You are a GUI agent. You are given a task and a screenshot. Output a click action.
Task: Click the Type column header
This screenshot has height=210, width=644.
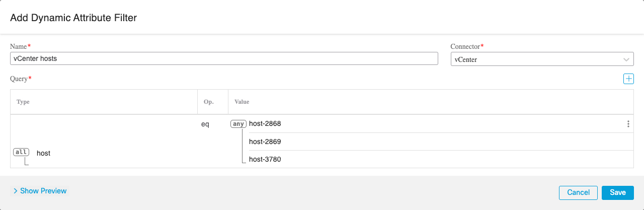[23, 102]
